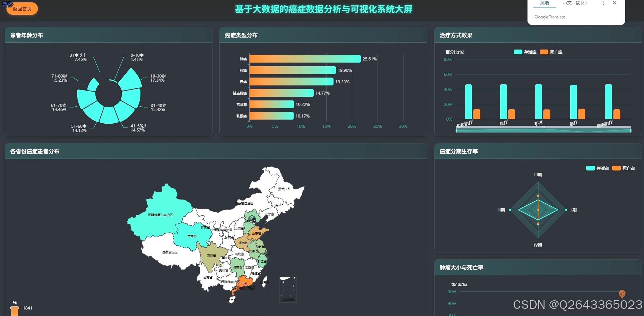644x316 pixels.
Task: Switch translation to the 英语 tab
Action: pos(545,3)
